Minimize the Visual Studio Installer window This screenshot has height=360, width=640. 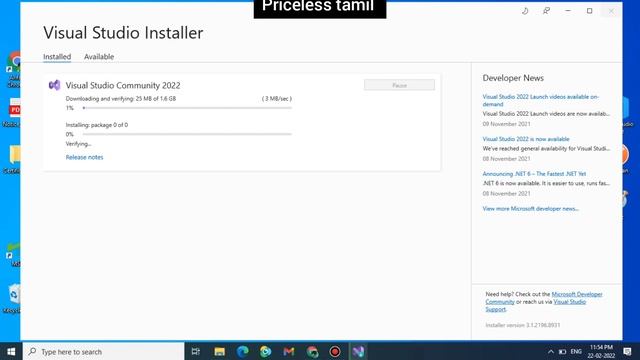pos(568,11)
